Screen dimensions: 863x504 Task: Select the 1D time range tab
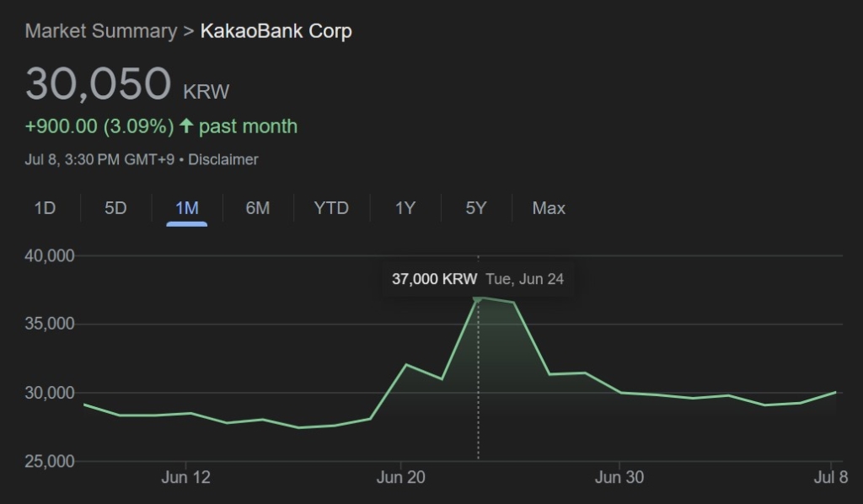point(44,207)
